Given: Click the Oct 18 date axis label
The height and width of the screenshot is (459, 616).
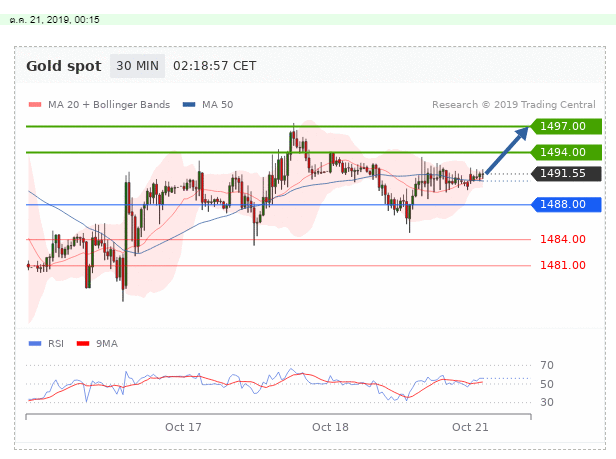Looking at the screenshot, I should coord(330,427).
